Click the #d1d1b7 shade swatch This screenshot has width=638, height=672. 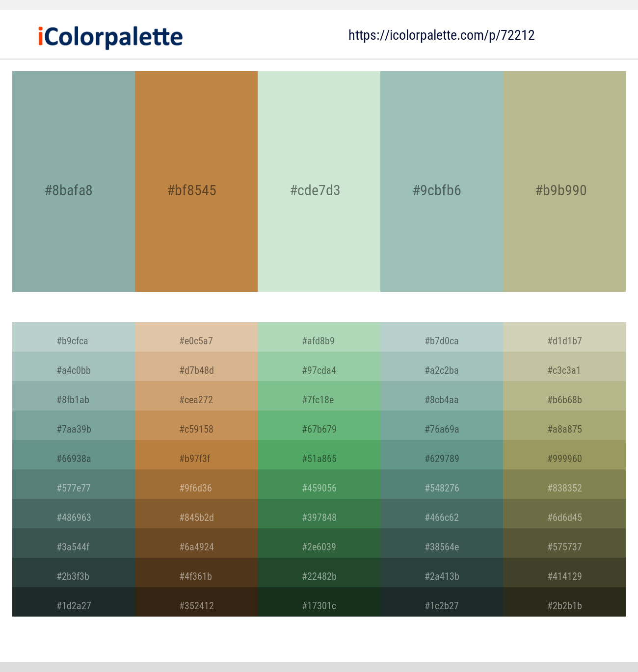pos(564,340)
